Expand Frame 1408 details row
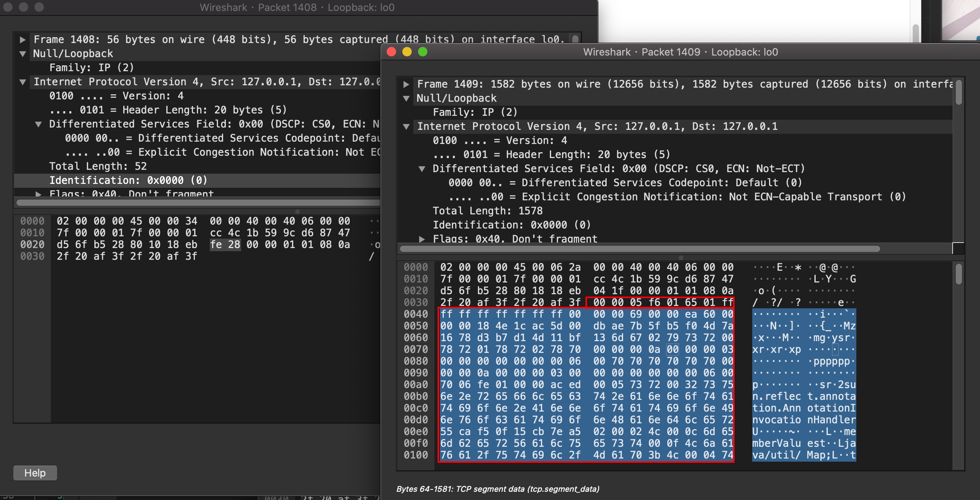980x500 pixels. [x=23, y=40]
